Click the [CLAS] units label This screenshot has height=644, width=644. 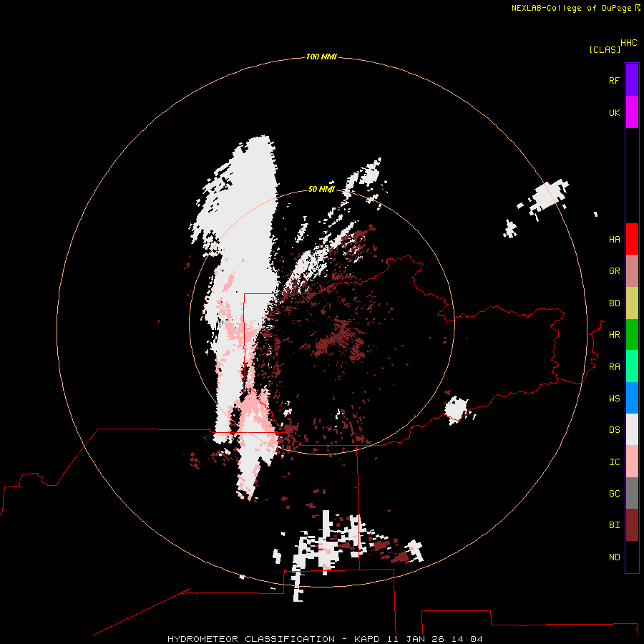point(605,50)
